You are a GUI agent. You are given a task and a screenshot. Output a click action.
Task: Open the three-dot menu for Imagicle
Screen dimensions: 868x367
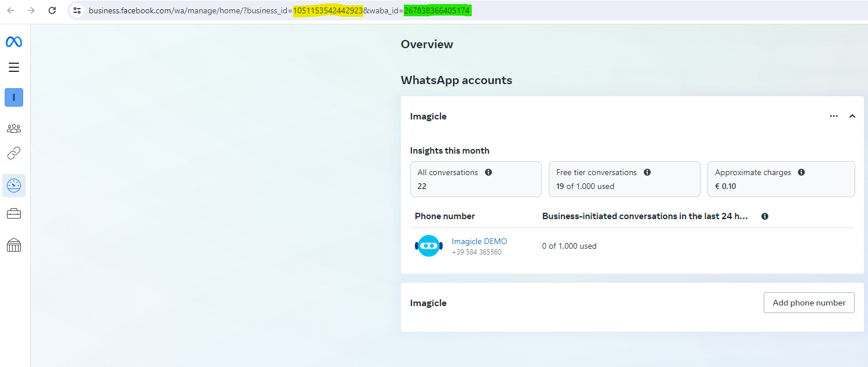(x=834, y=116)
